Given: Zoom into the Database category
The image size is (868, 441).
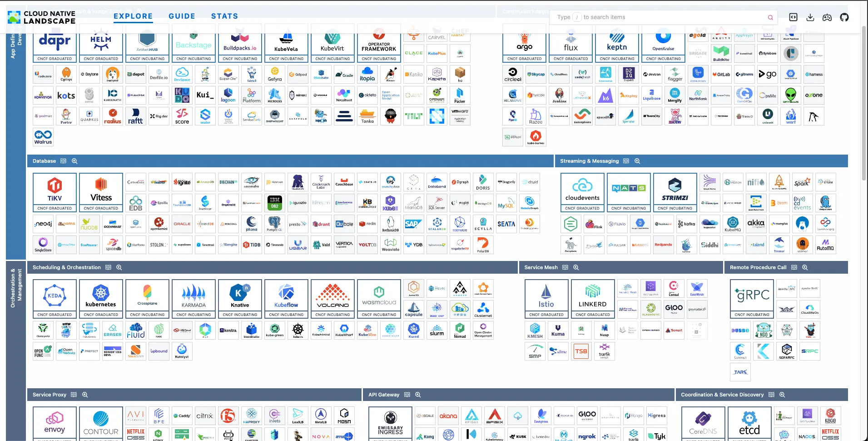Looking at the screenshot, I should (x=74, y=161).
